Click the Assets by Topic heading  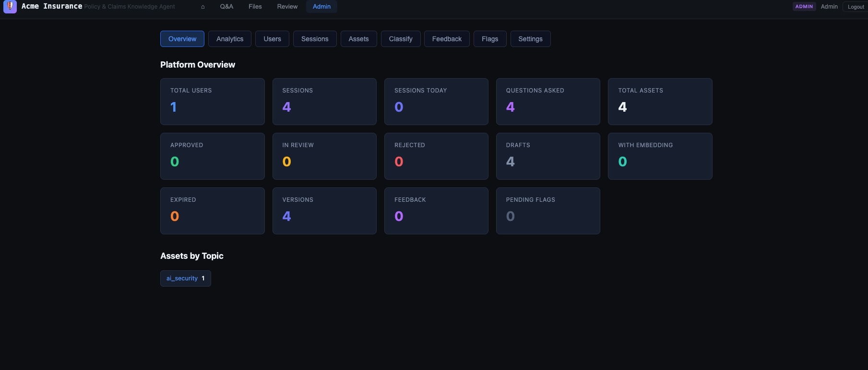192,256
